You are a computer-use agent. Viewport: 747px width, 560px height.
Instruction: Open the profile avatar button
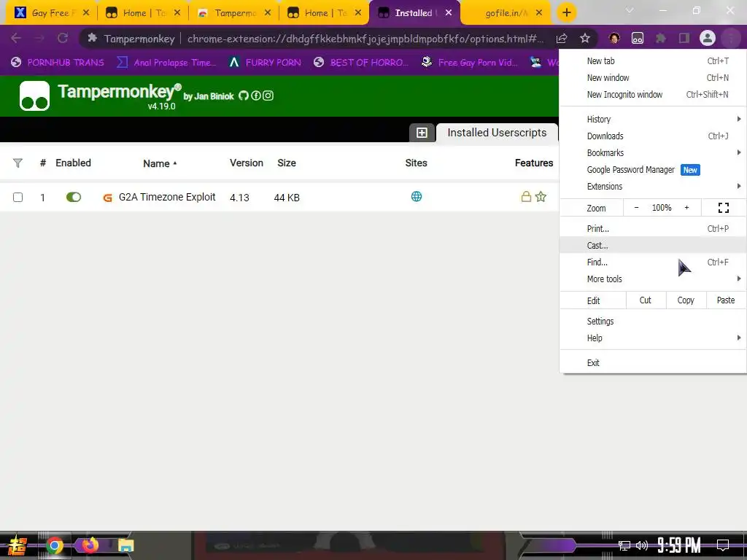(708, 38)
